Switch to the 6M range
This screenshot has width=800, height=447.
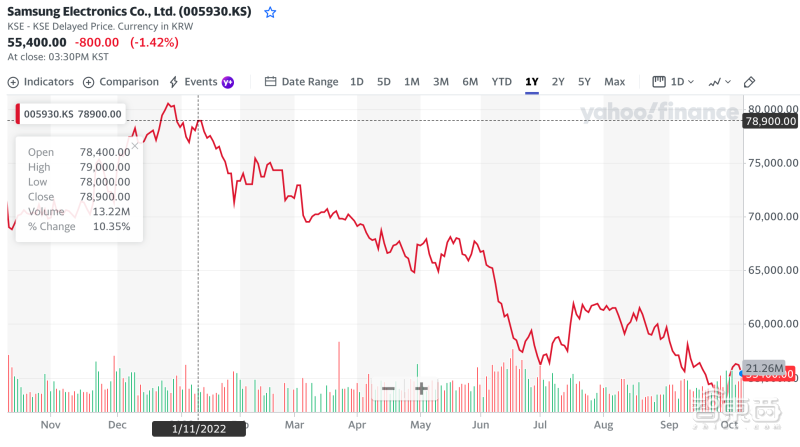[470, 82]
